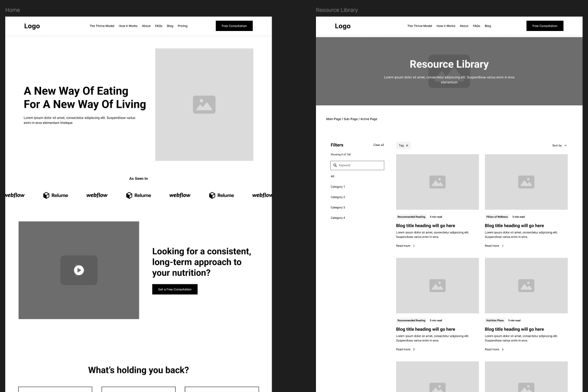The image size is (588, 392).
Task: Select the Category 3 filter
Action: [337, 207]
